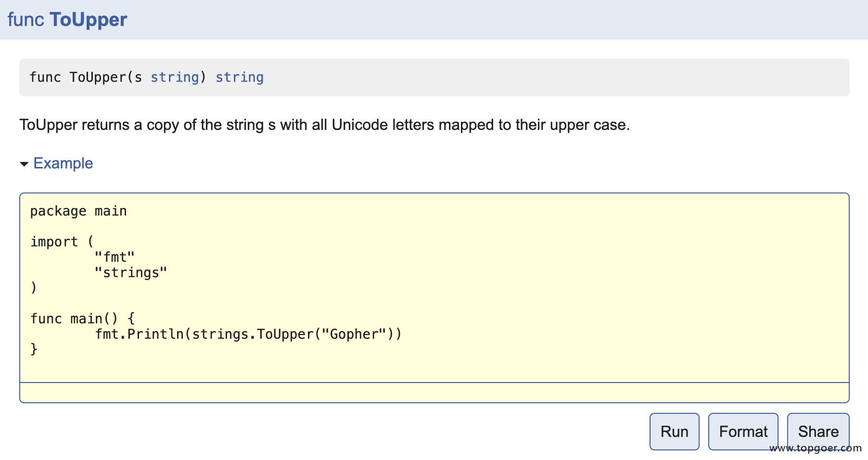
Task: Click the www.topgoer.com watermark text
Action: (x=815, y=448)
